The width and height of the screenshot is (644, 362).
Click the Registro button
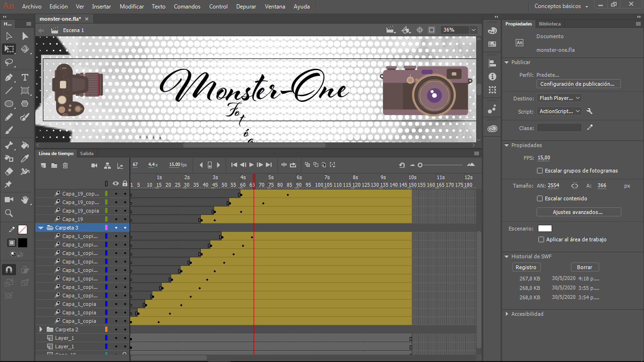pos(526,267)
